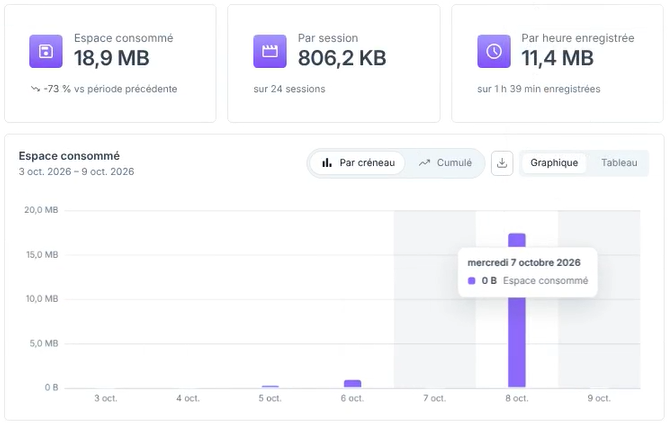Click the 9 oct. axis label

point(599,398)
